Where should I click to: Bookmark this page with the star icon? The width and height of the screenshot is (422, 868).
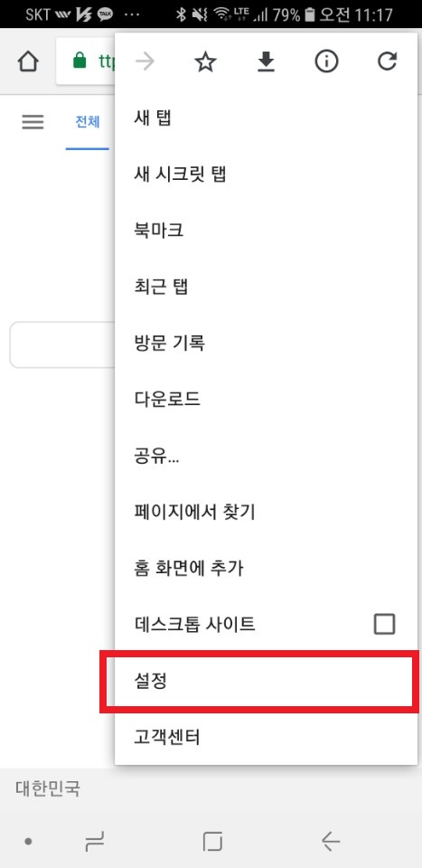pyautogui.click(x=205, y=62)
